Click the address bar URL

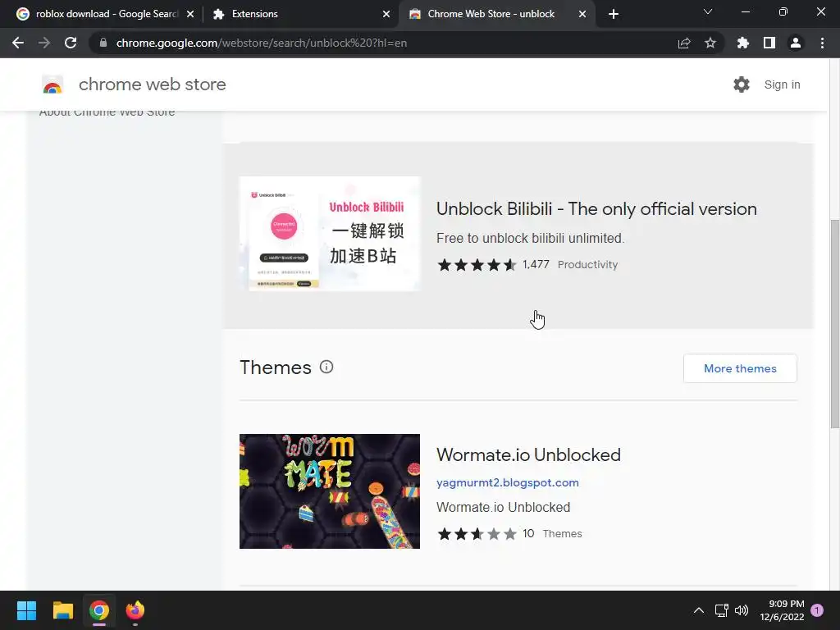point(262,43)
